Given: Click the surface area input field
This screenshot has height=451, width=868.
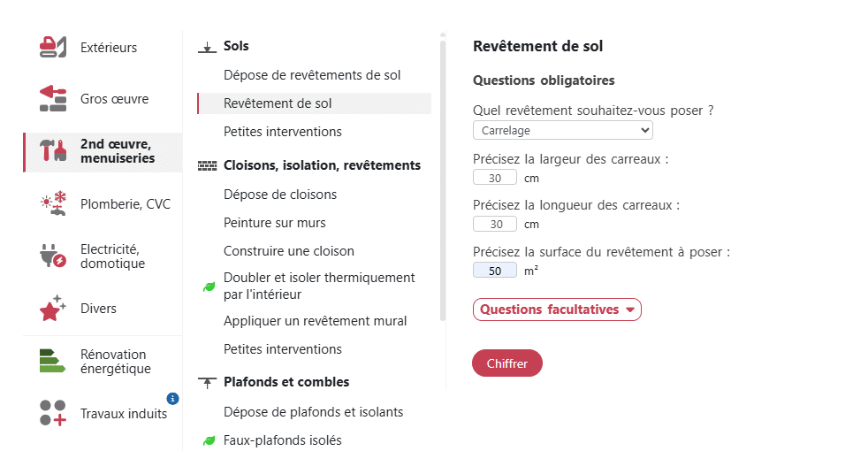Looking at the screenshot, I should point(495,271).
